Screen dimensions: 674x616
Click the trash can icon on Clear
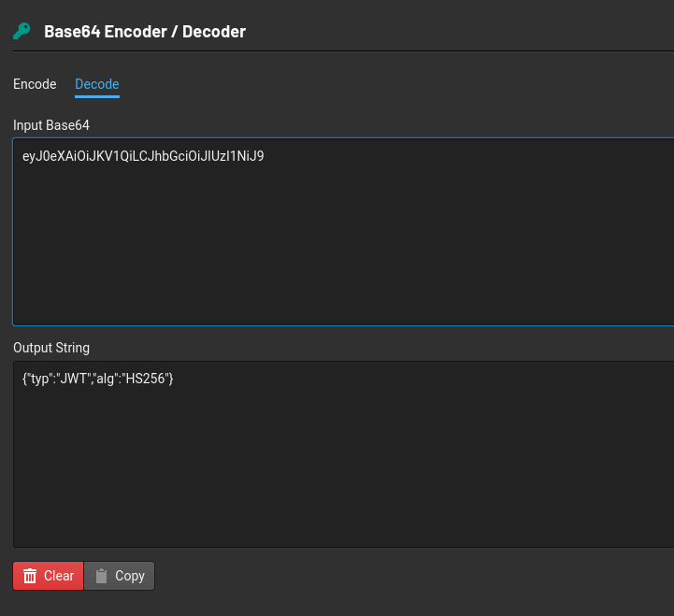point(30,576)
